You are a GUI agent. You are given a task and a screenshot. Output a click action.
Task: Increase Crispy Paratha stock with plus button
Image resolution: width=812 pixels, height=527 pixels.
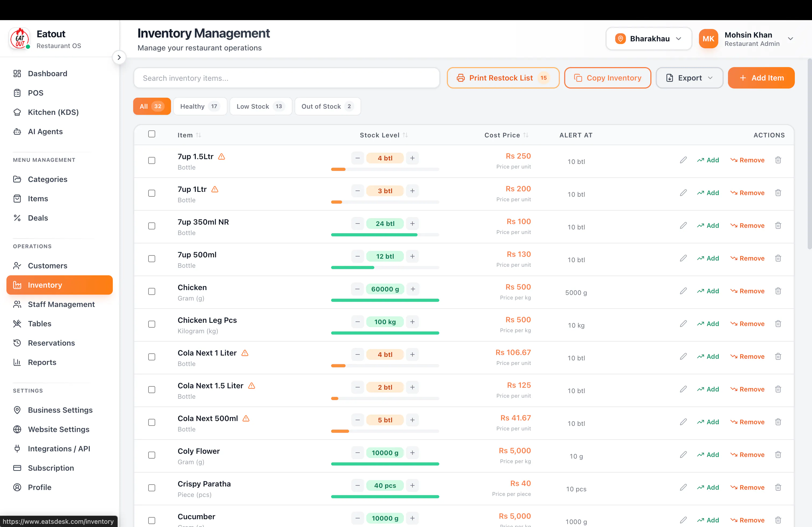pyautogui.click(x=412, y=485)
